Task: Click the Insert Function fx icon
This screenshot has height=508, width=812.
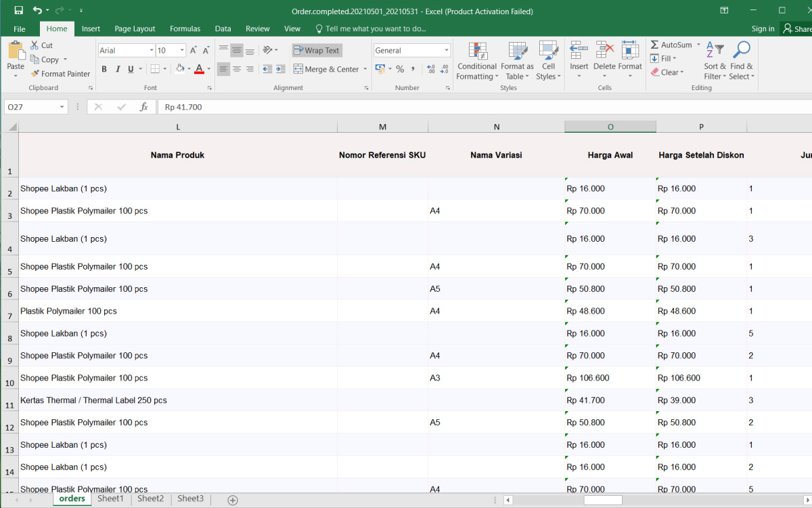Action: tap(143, 107)
